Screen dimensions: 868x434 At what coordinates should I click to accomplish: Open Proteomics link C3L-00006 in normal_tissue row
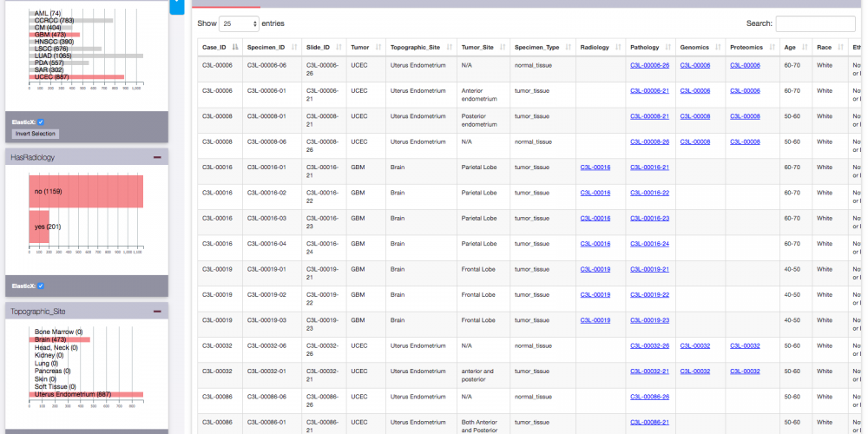(x=745, y=65)
